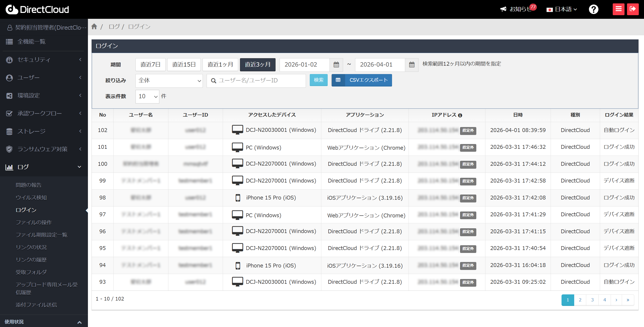The height and width of the screenshot is (327, 644).
Task: Collapse the ログ menu chevron
Action: pyautogui.click(x=80, y=167)
